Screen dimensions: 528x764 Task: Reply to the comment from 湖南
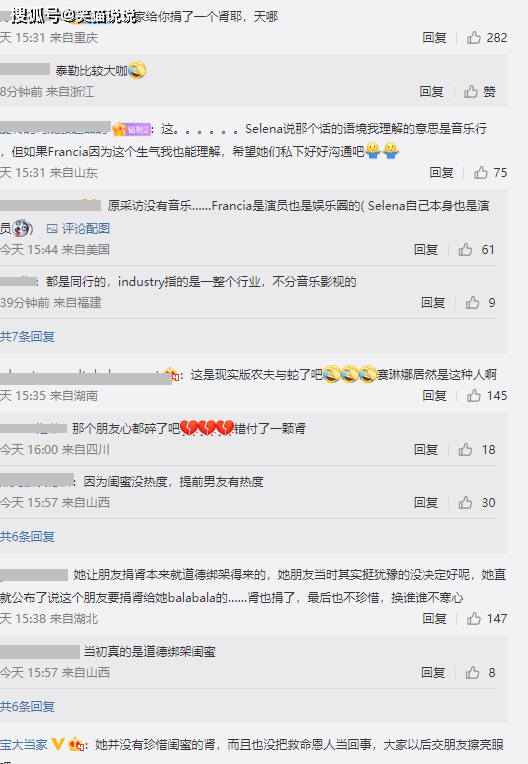click(x=434, y=395)
